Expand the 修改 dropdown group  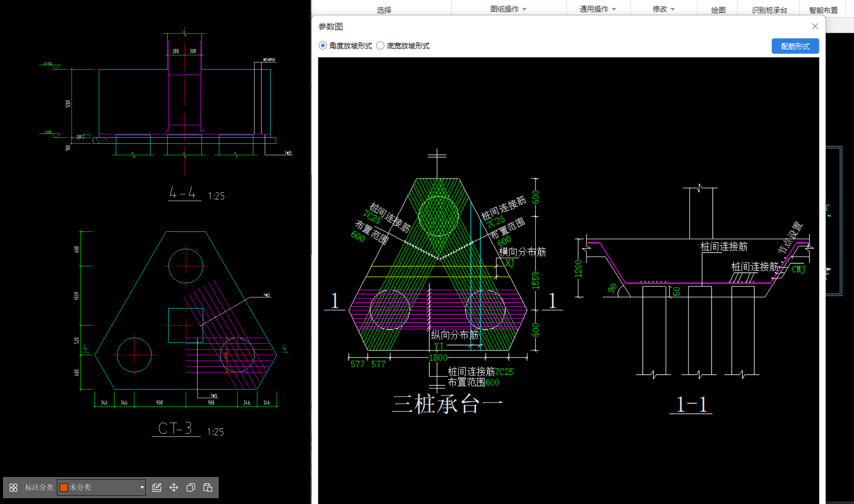point(664,9)
